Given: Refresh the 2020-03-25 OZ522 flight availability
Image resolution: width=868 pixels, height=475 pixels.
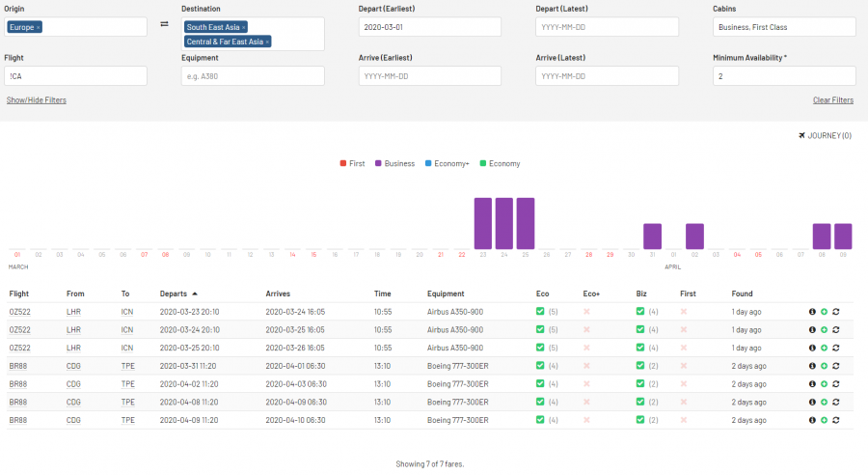Looking at the screenshot, I should (x=835, y=348).
